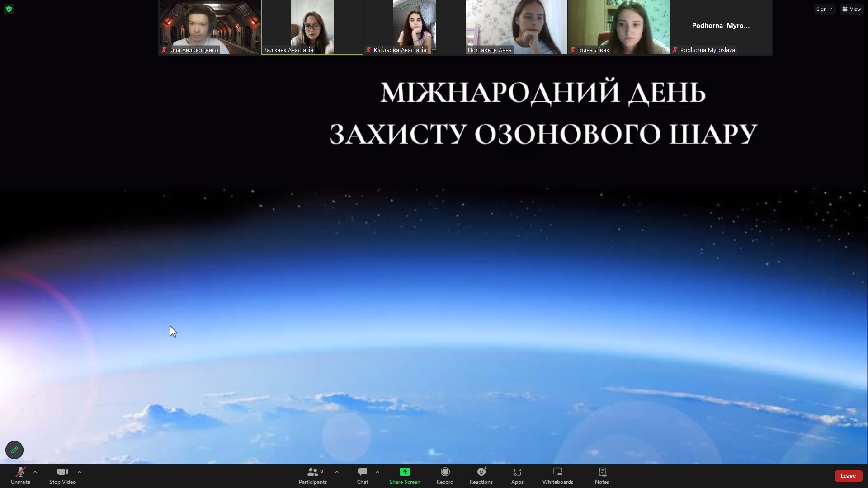868x488 pixels.
Task: Select Podhorna Myroslava participant tile
Action: [x=721, y=27]
